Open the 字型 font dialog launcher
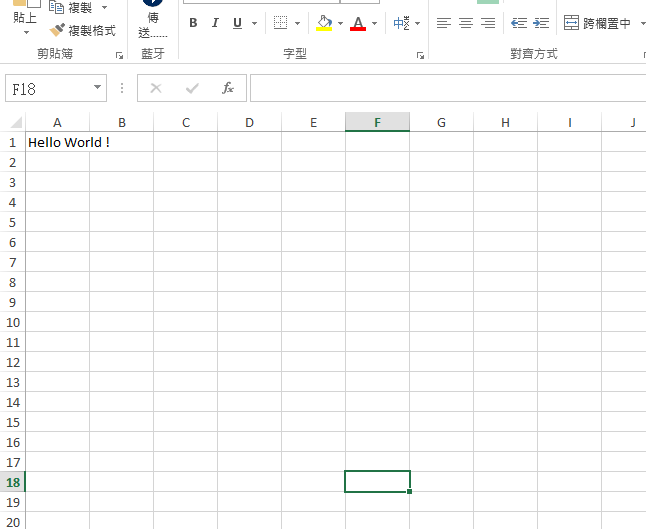The image size is (646, 529). coord(420,55)
